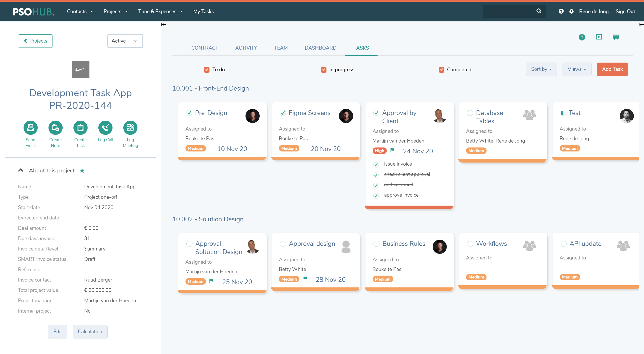
Task: Open the Sort by dropdown
Action: [541, 69]
